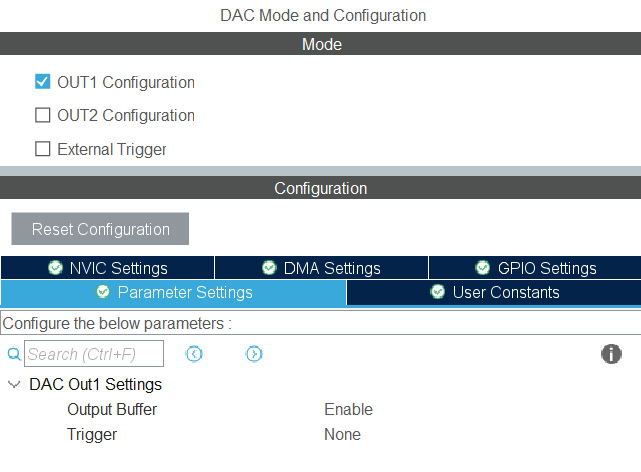The width and height of the screenshot is (641, 472).
Task: Collapse DAC Out1 Settings group
Action: tap(14, 385)
